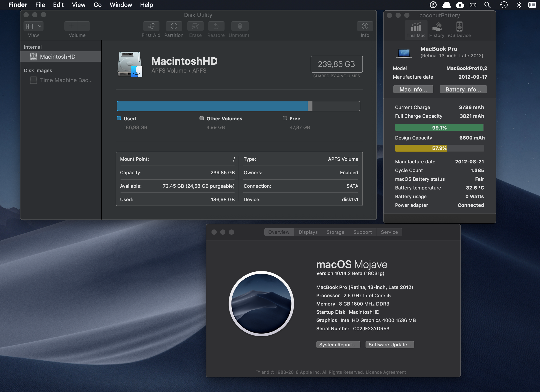The width and height of the screenshot is (540, 392).
Task: Open the Info panel in Disk Utility
Action: pyautogui.click(x=365, y=26)
